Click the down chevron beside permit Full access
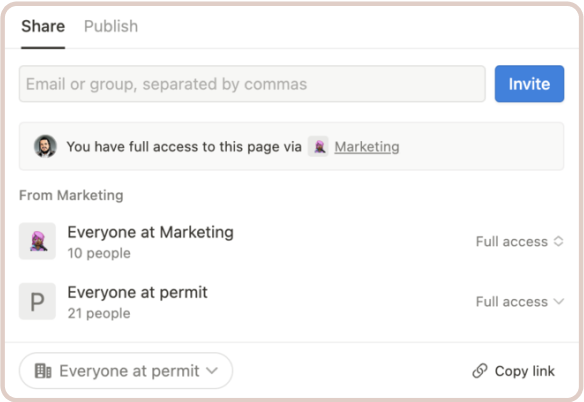Image resolution: width=584 pixels, height=402 pixels. click(x=559, y=301)
